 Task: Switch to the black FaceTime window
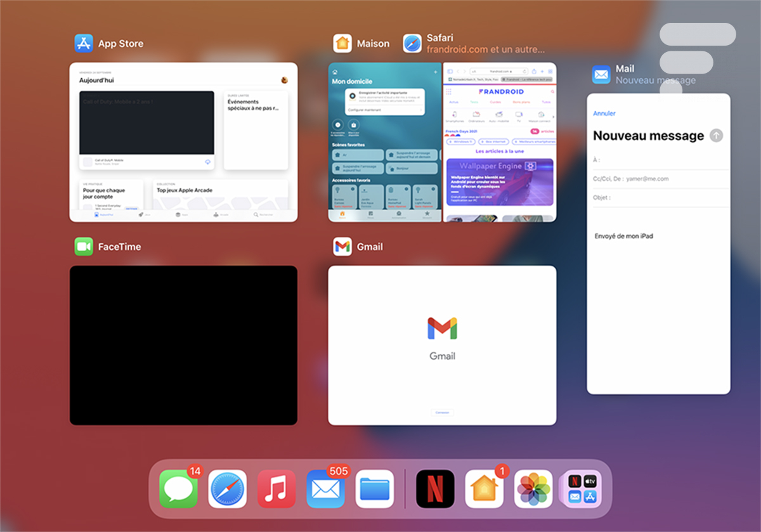click(183, 345)
